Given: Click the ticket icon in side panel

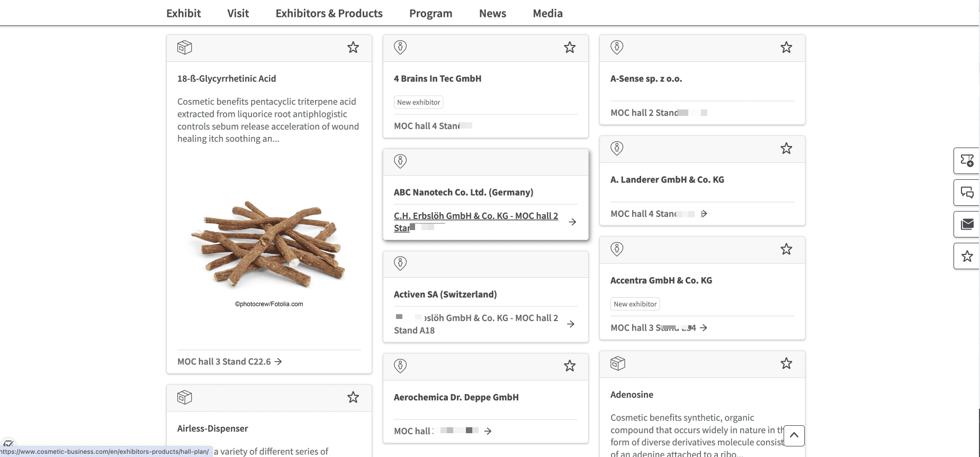Looking at the screenshot, I should [967, 161].
